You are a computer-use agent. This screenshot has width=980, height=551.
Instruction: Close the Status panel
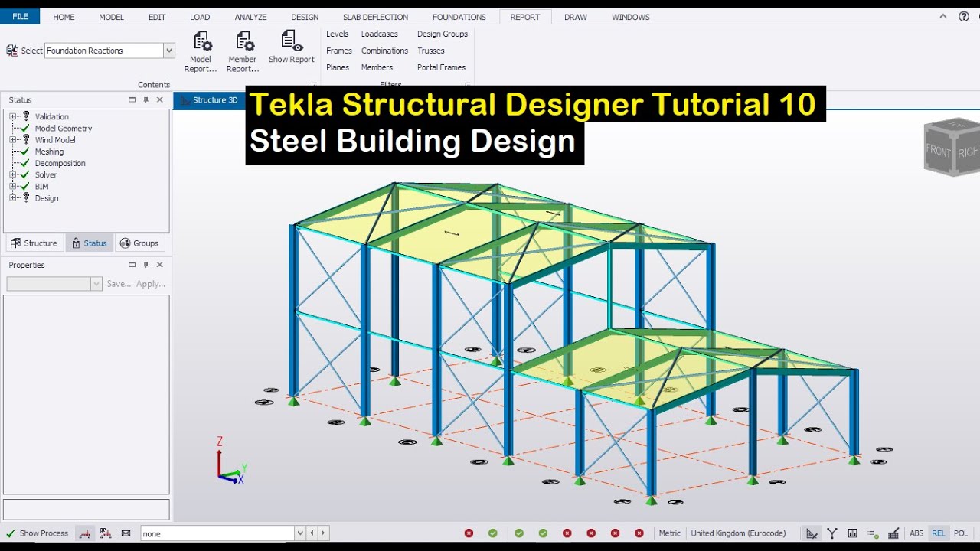pos(160,99)
